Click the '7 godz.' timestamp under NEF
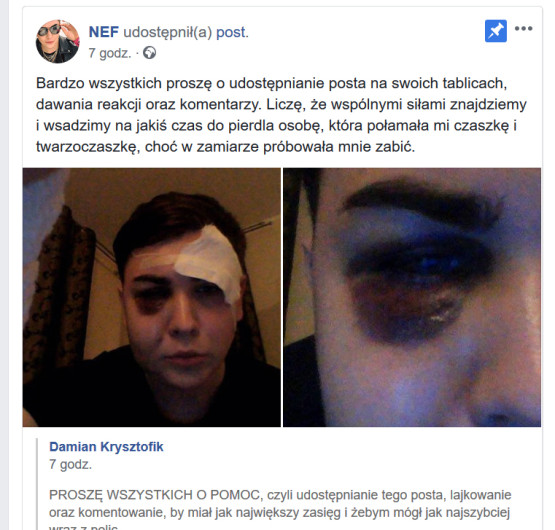This screenshot has height=530, width=555. point(110,53)
